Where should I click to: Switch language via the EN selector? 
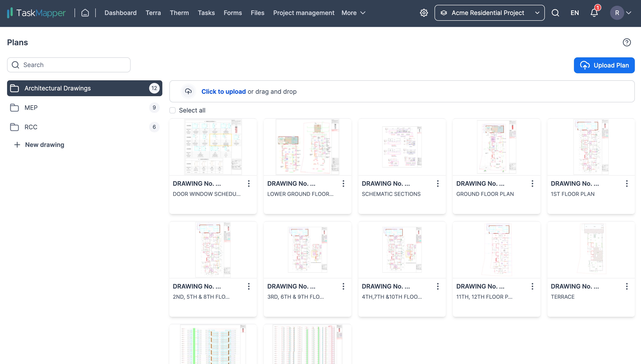click(575, 13)
